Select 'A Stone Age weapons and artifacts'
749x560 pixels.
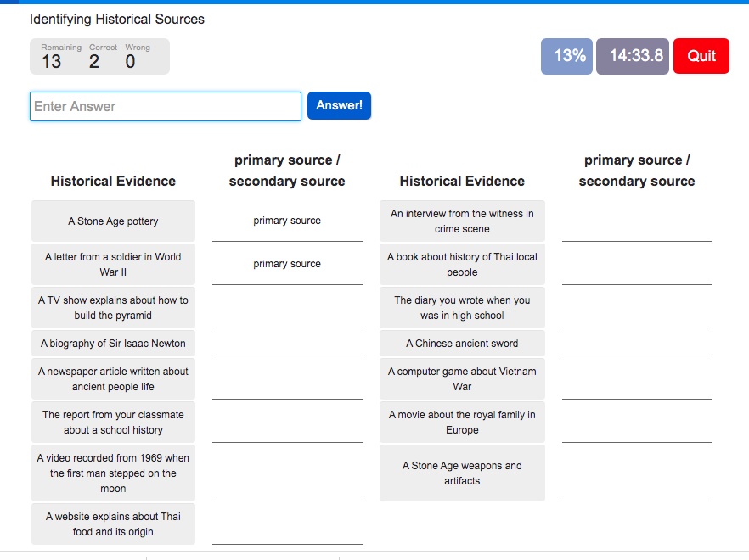coord(462,473)
